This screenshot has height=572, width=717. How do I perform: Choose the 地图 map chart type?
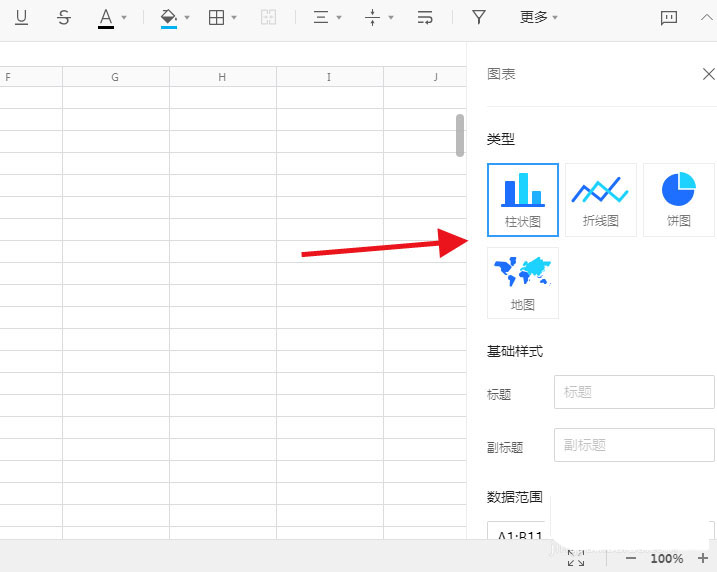click(523, 283)
